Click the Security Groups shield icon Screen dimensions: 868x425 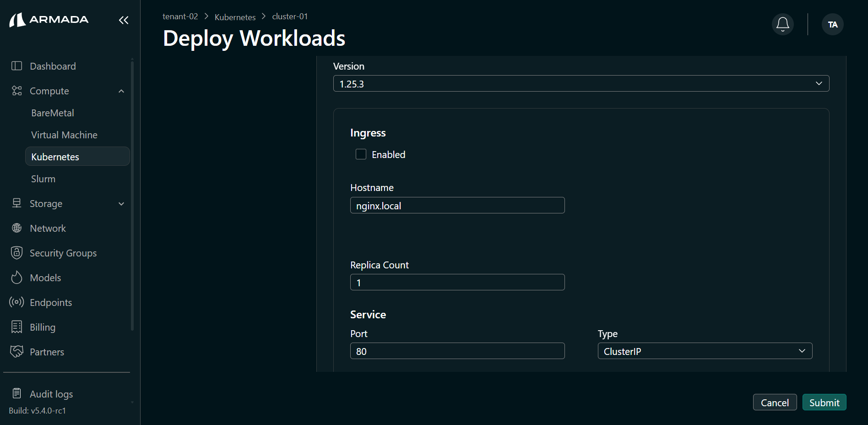click(x=16, y=253)
